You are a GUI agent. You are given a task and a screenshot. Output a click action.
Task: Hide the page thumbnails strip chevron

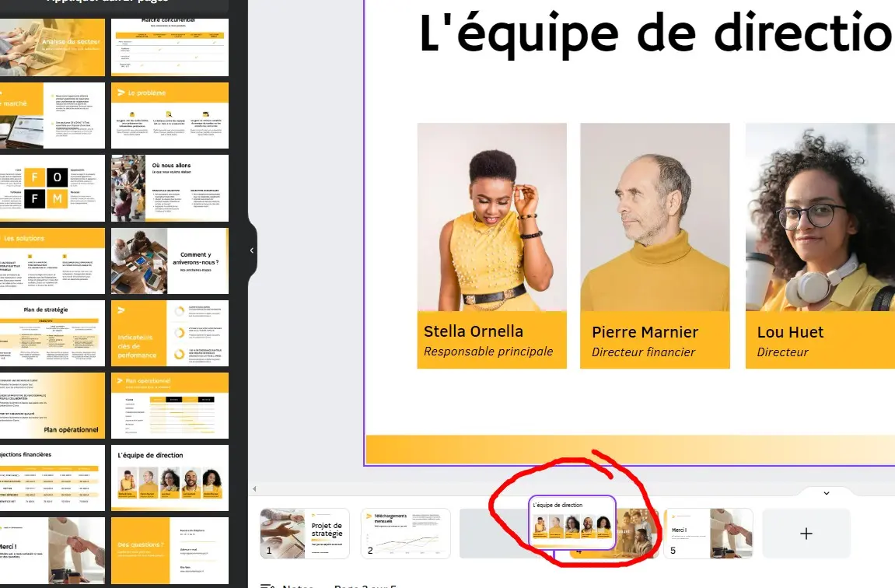(826, 493)
